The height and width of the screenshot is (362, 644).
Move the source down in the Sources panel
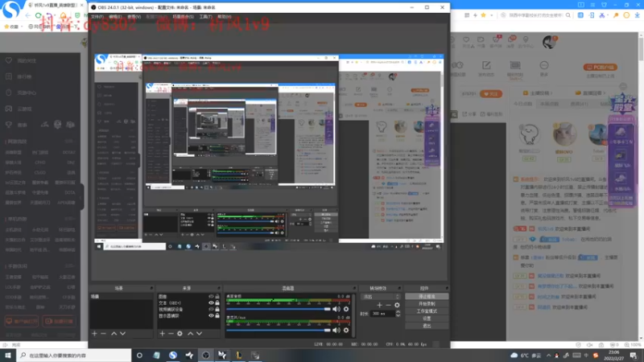pyautogui.click(x=199, y=334)
